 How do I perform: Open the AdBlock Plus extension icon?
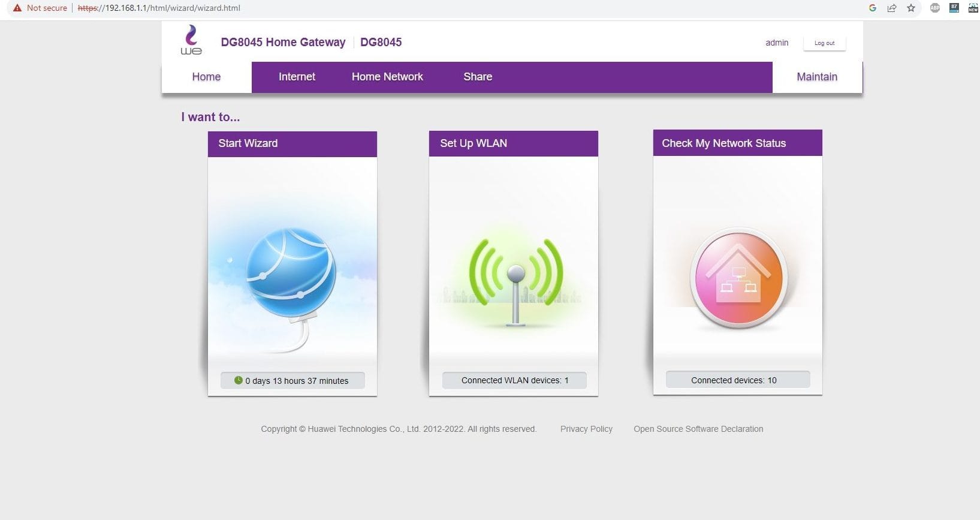(x=934, y=8)
